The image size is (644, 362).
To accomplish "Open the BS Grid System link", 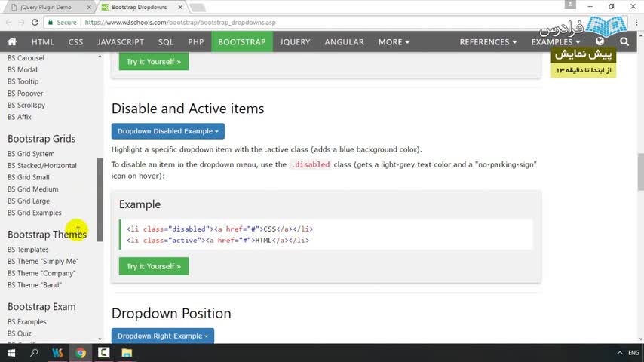I will click(x=31, y=154).
